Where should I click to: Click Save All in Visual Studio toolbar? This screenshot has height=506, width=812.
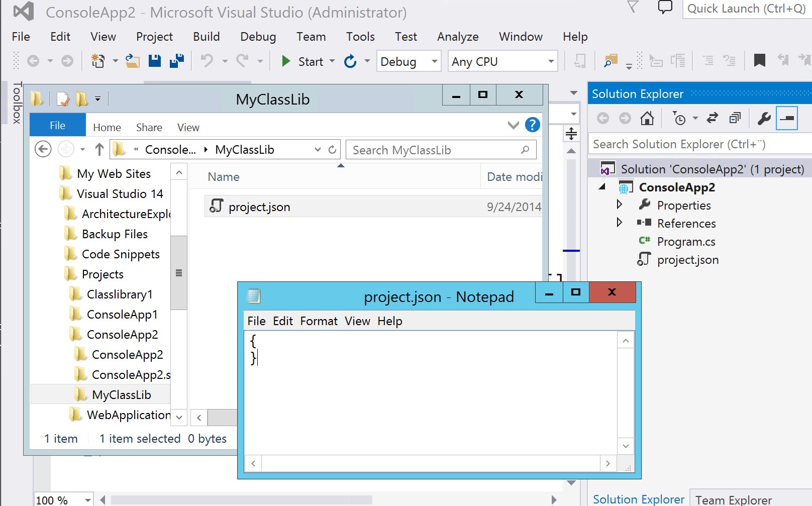(x=177, y=61)
